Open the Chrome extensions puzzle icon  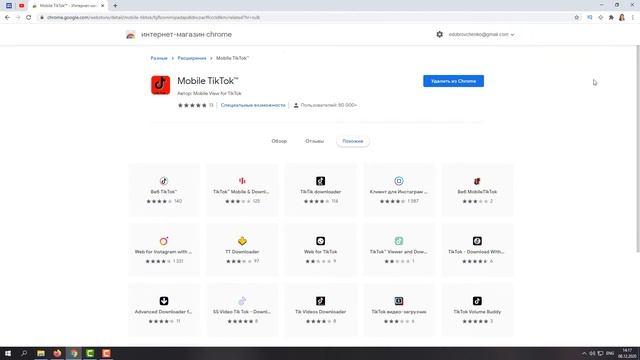click(x=611, y=17)
